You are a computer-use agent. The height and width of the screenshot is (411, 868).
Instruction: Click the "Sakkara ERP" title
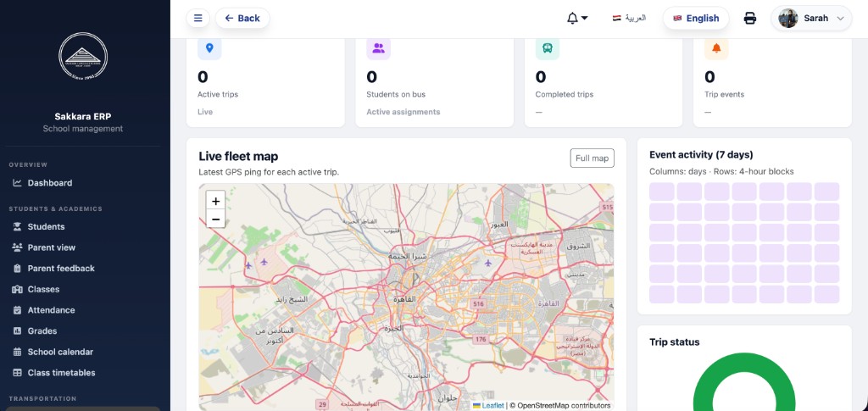coord(83,117)
